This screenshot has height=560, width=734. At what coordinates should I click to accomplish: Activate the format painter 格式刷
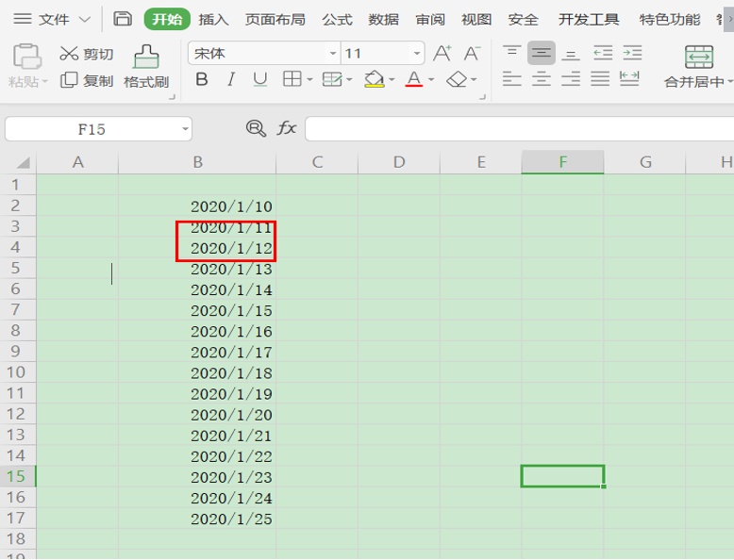click(x=146, y=66)
